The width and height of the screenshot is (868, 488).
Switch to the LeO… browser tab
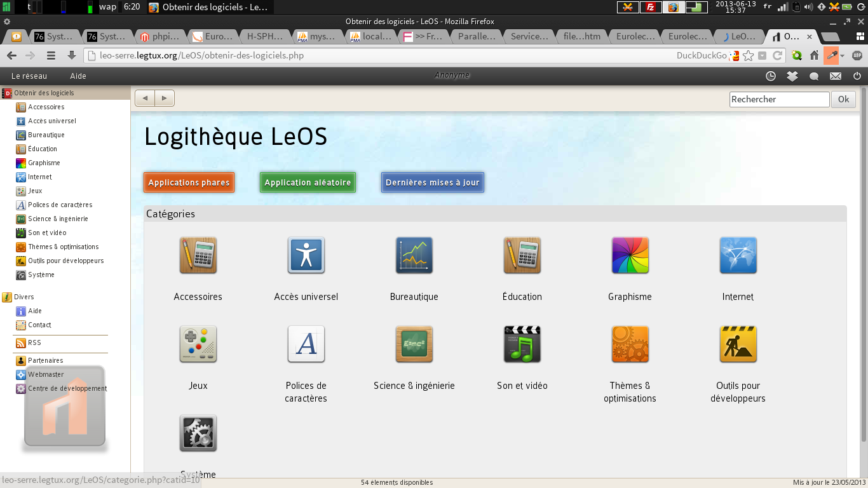[x=739, y=36]
